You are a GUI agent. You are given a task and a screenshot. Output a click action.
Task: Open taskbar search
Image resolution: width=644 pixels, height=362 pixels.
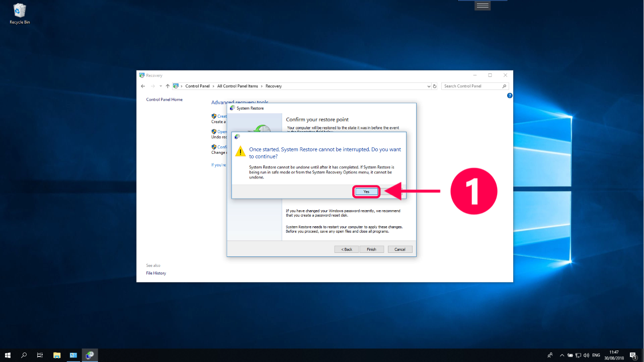24,355
